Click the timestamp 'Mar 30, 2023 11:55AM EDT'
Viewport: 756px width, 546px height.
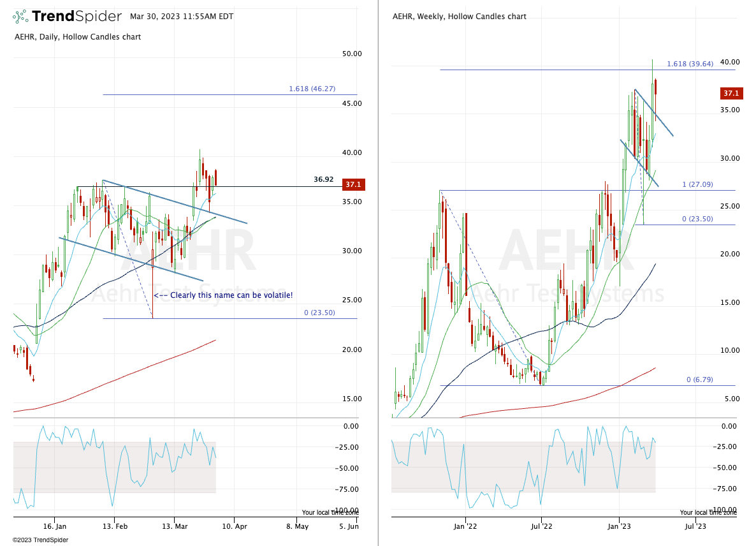click(x=182, y=17)
